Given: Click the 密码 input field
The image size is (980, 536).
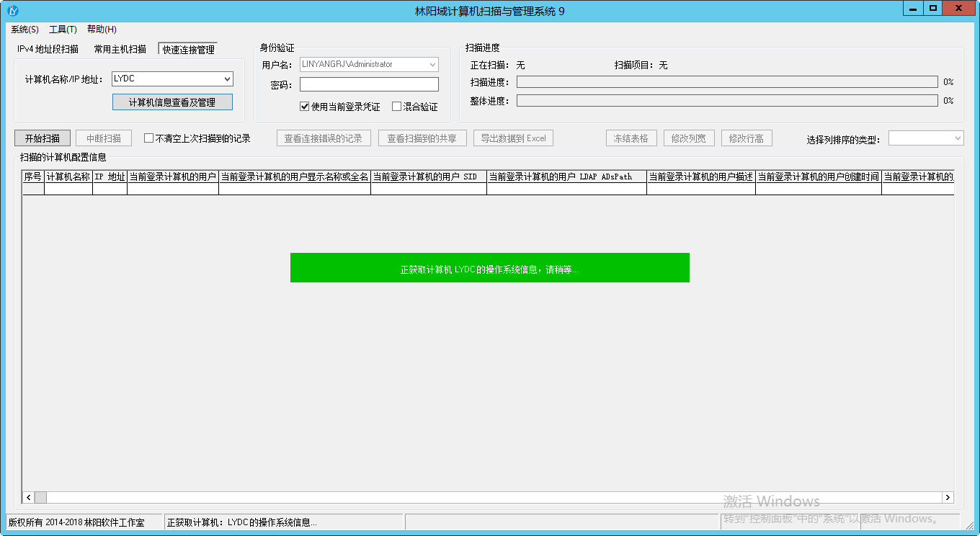Looking at the screenshot, I should click(369, 85).
